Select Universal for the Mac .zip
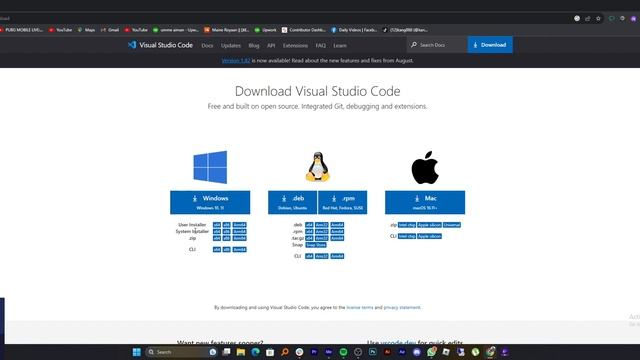The height and width of the screenshot is (360, 640). pos(452,225)
